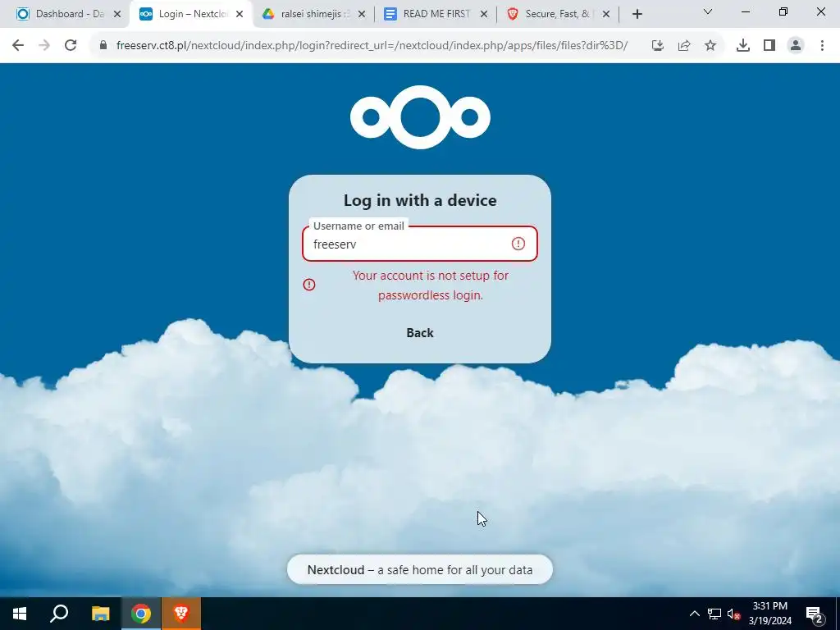
Task: Click the Log in with a device heading
Action: [420, 200]
